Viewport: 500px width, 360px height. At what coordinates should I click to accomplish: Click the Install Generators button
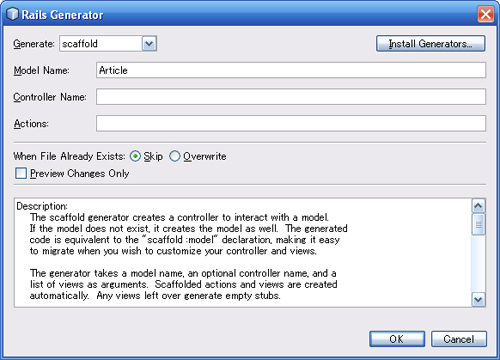430,44
